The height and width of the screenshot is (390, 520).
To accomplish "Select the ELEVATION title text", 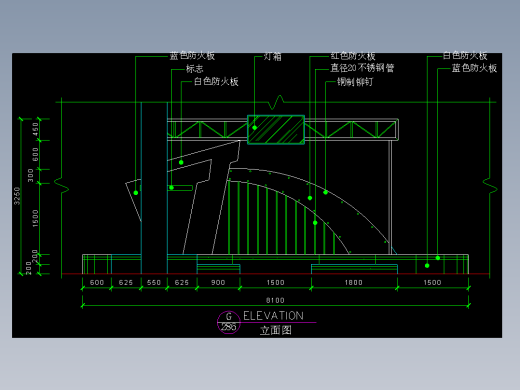I will pyautogui.click(x=273, y=316).
